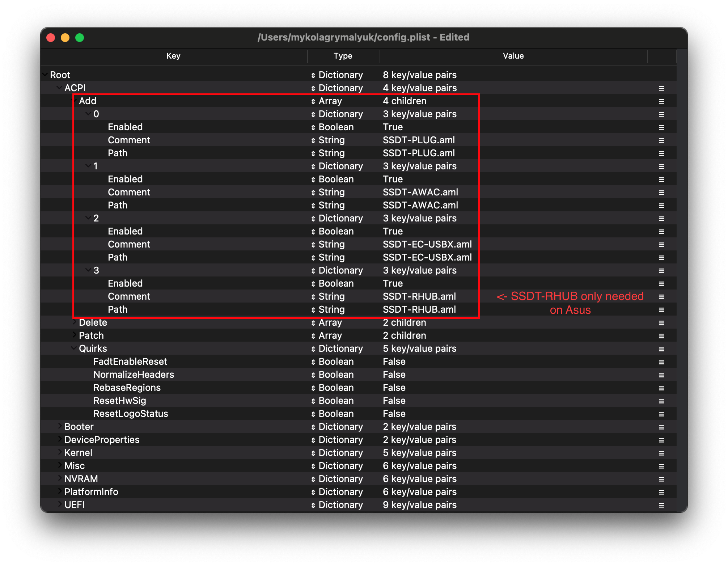Click the handle icon on FadtEnableReset row
Screen dimensions: 728x566
(661, 362)
